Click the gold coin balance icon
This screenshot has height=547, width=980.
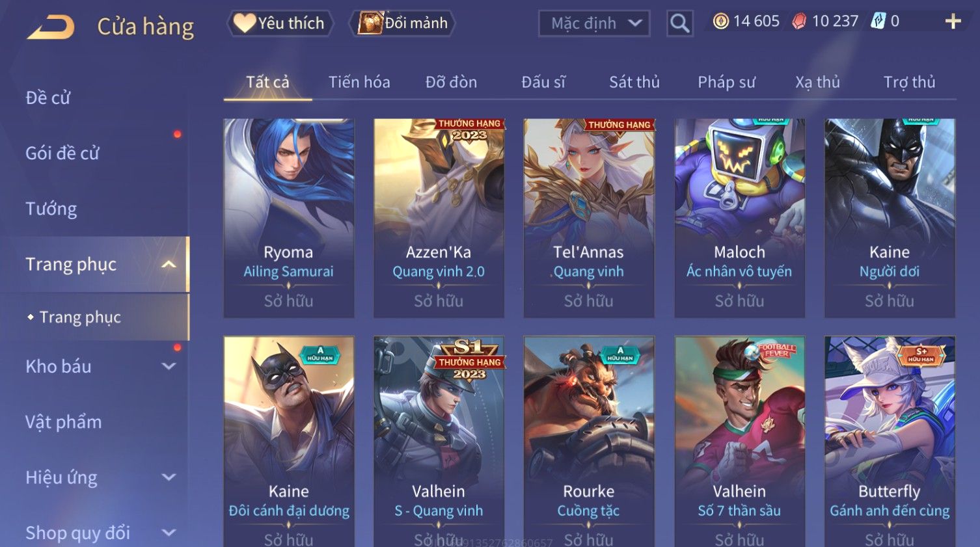[x=721, y=21]
